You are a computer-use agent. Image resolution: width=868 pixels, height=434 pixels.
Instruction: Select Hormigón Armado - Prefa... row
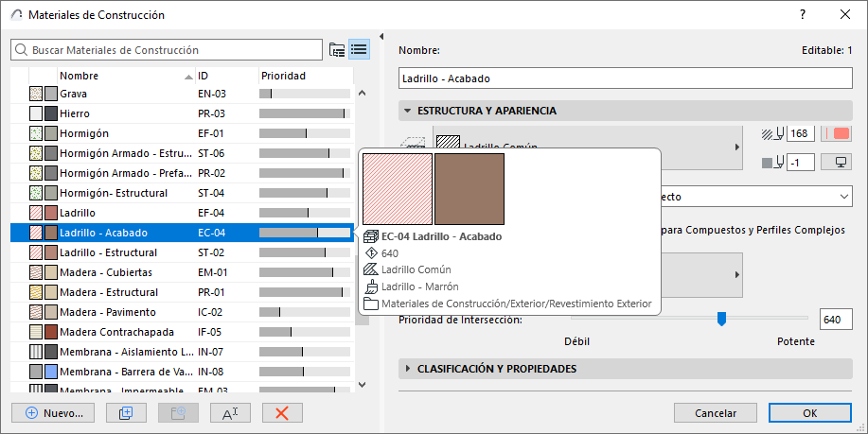[182, 173]
